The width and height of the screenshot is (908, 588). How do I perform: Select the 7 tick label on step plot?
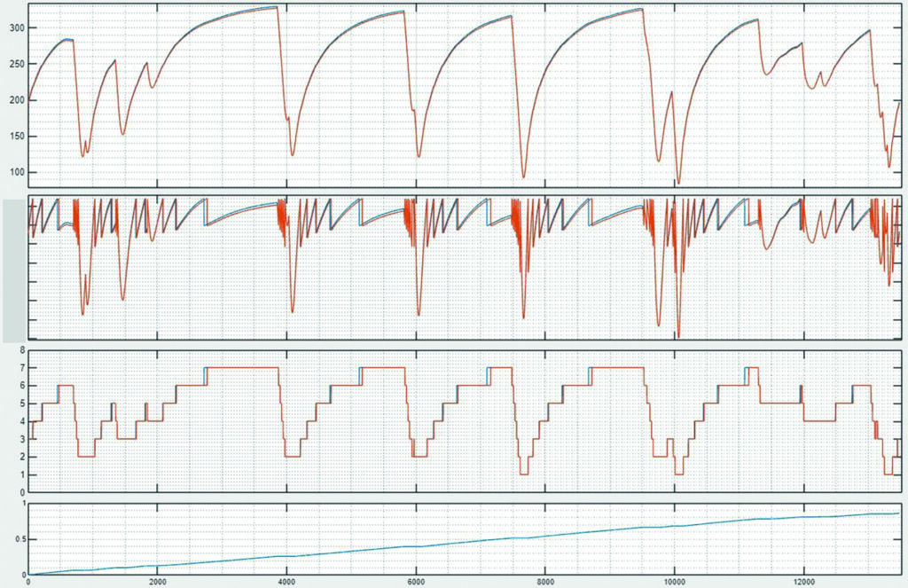[20, 367]
